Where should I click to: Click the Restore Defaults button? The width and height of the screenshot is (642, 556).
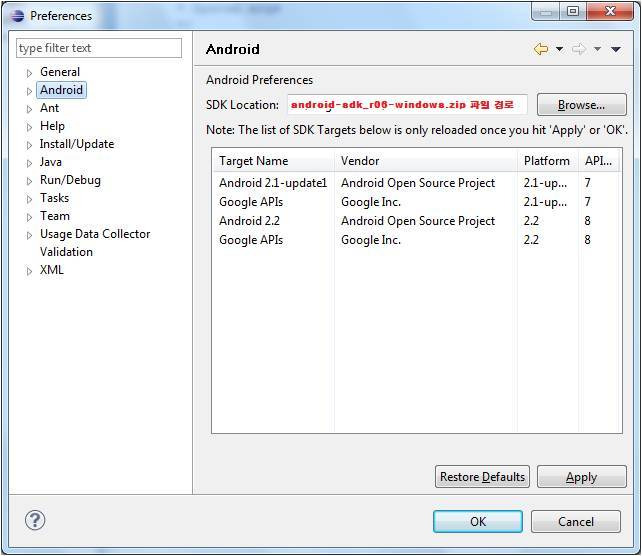(482, 477)
